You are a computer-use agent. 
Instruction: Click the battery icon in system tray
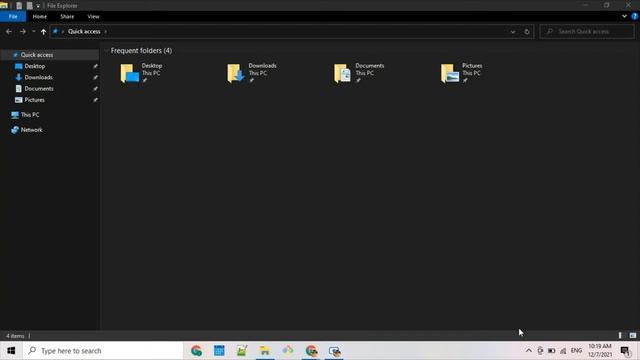551,351
